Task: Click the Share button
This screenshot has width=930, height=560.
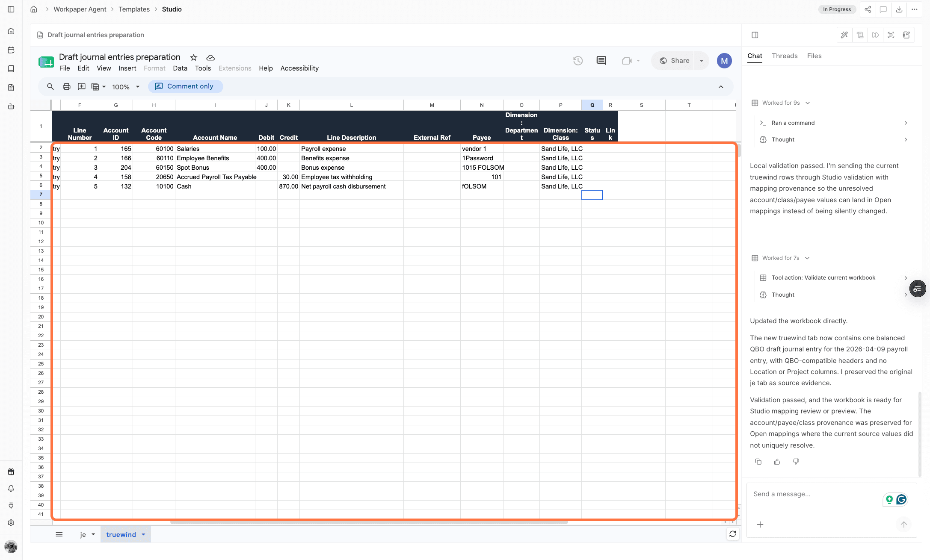Action: point(674,61)
